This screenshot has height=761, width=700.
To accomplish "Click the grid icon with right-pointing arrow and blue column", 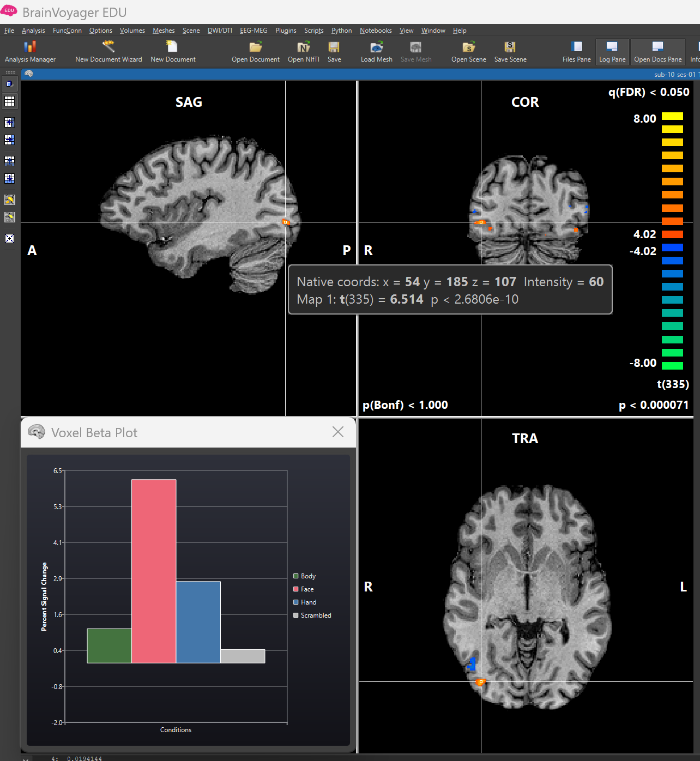I will 10,140.
